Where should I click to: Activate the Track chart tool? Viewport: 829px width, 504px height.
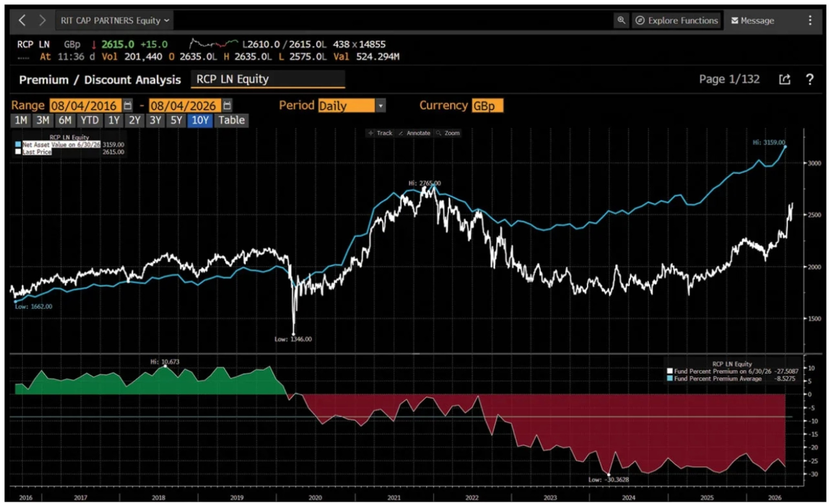point(381,133)
